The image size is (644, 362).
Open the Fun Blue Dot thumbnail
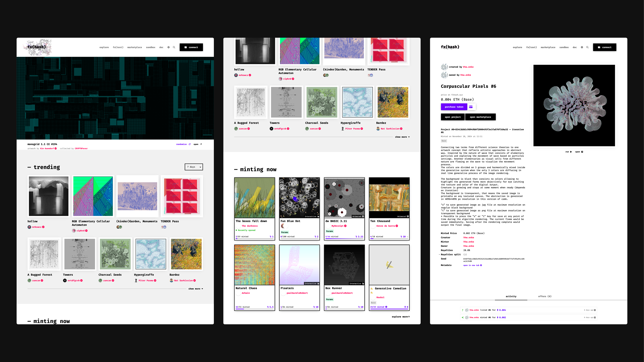point(299,198)
